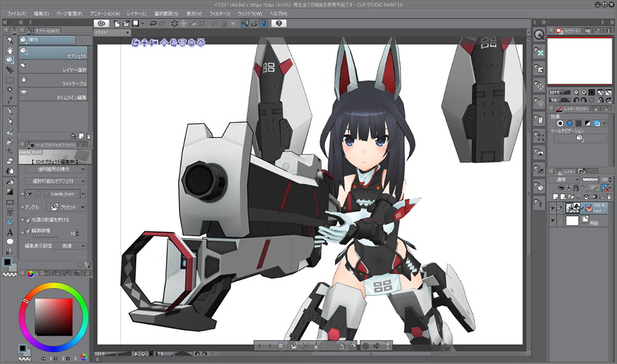Toggle 光源の影響を受ける checkbox
617x364 pixels.
tap(28, 220)
